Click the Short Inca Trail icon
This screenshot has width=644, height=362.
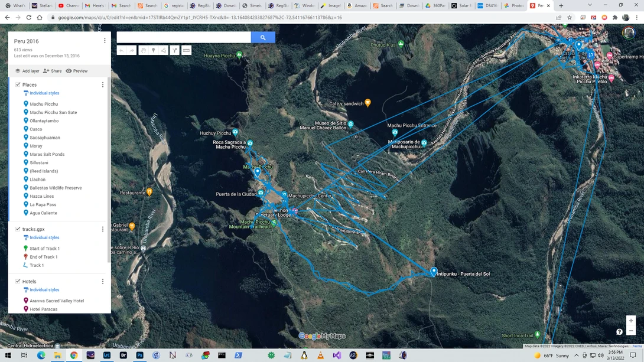537,335
